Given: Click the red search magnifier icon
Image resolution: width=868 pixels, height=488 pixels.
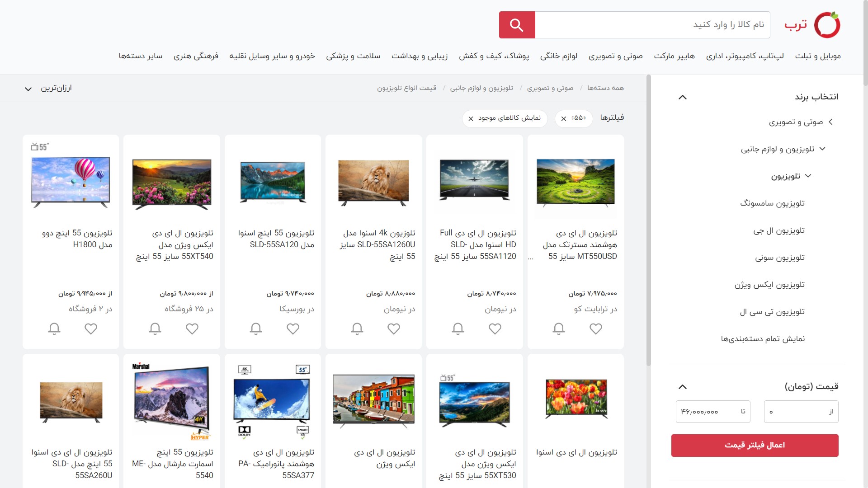Looking at the screenshot, I should tap(516, 25).
